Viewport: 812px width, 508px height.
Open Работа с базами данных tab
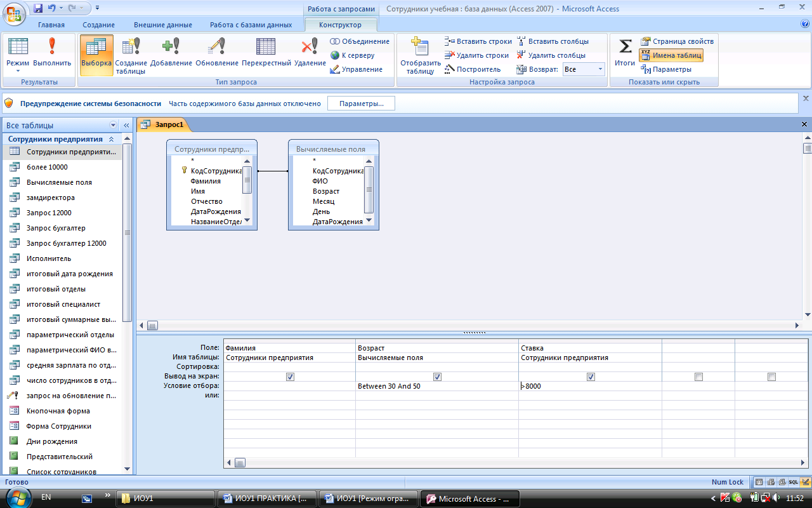pyautogui.click(x=251, y=25)
